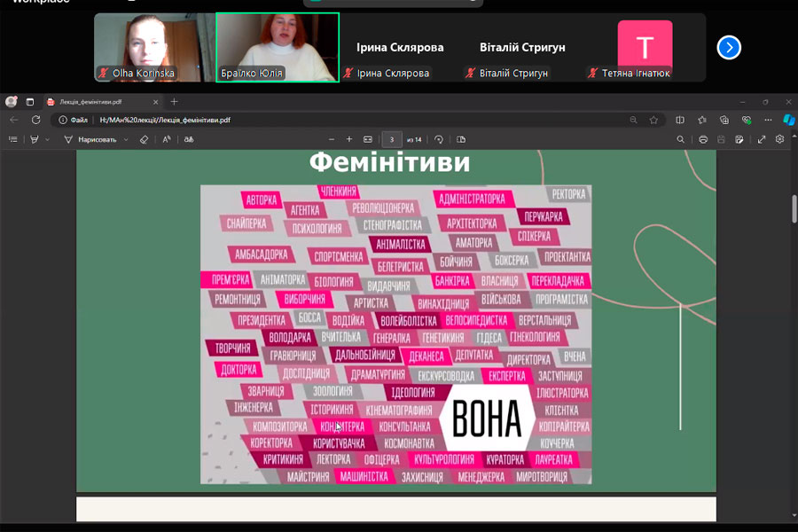Open the table of contents icon
This screenshot has height=532, width=798.
pos(13,139)
